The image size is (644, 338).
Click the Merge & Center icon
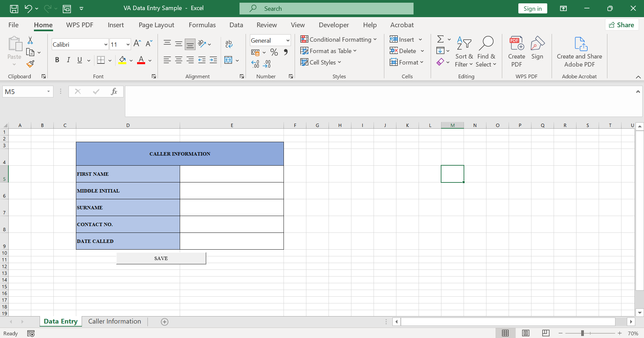coord(228,60)
